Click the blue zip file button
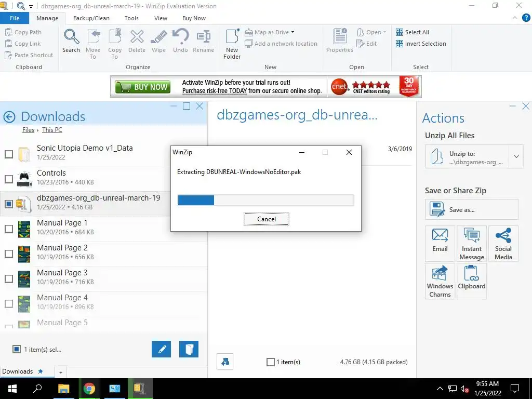Viewport: 532px width, 399px height. (x=189, y=349)
